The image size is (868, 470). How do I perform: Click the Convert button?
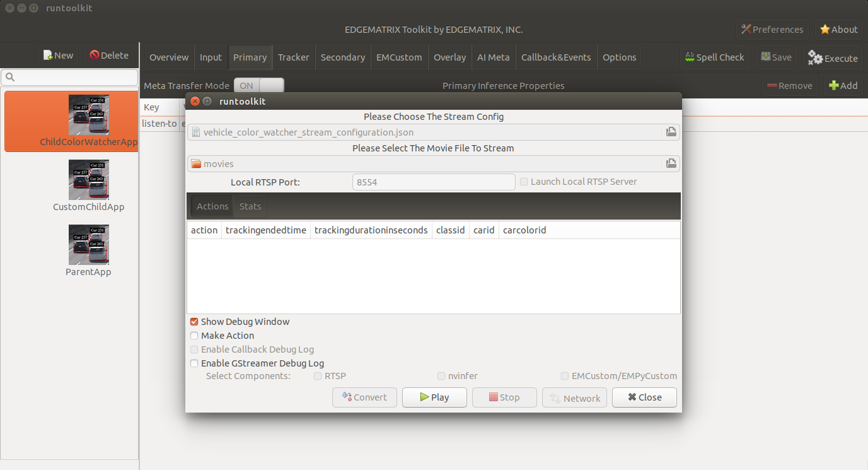pos(364,397)
